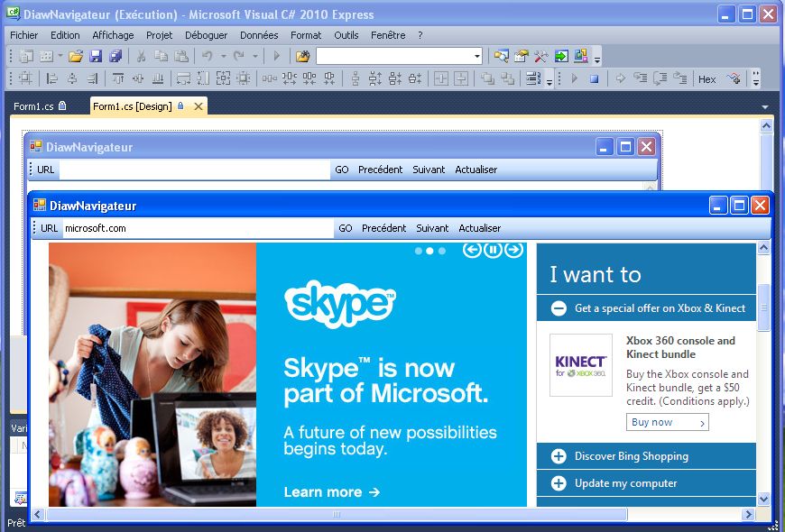
Task: Open the Redo history dropdown arrow
Action: pos(254,56)
